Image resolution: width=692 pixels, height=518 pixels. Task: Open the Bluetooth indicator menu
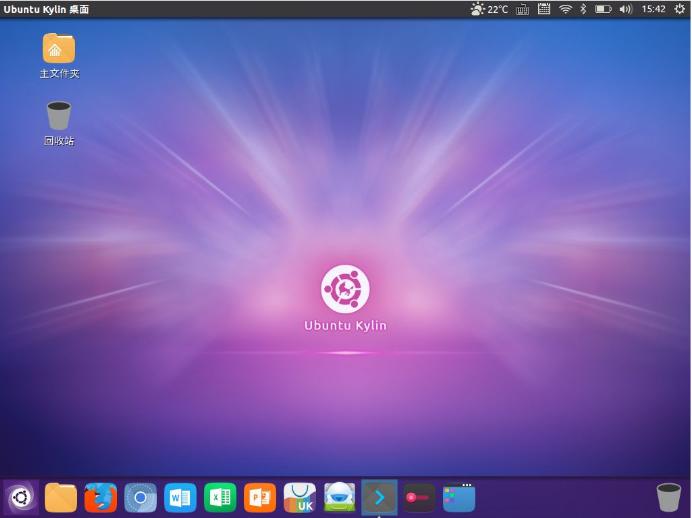pos(583,9)
